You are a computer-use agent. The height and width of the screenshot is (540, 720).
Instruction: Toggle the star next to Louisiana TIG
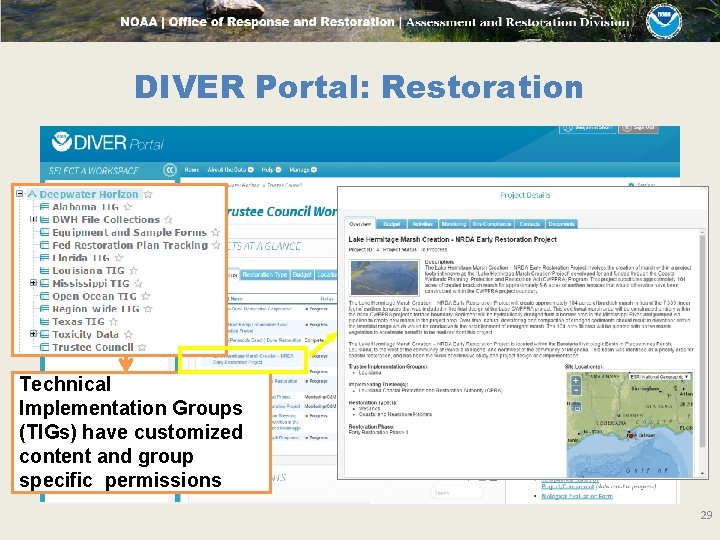click(x=134, y=270)
